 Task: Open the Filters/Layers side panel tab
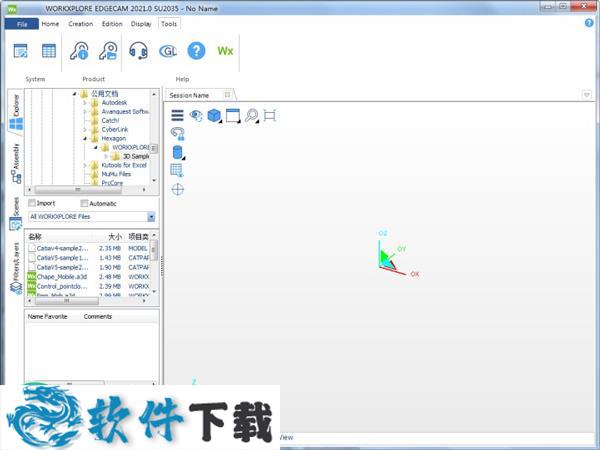pyautogui.click(x=16, y=268)
